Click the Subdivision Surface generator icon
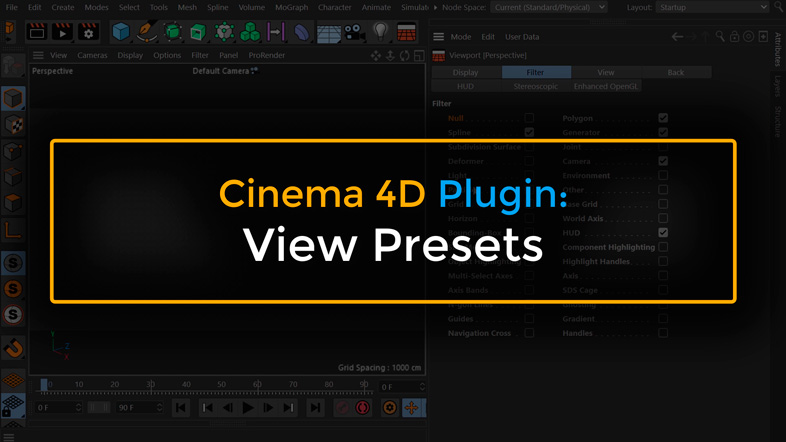The width and height of the screenshot is (786, 442). point(172,33)
